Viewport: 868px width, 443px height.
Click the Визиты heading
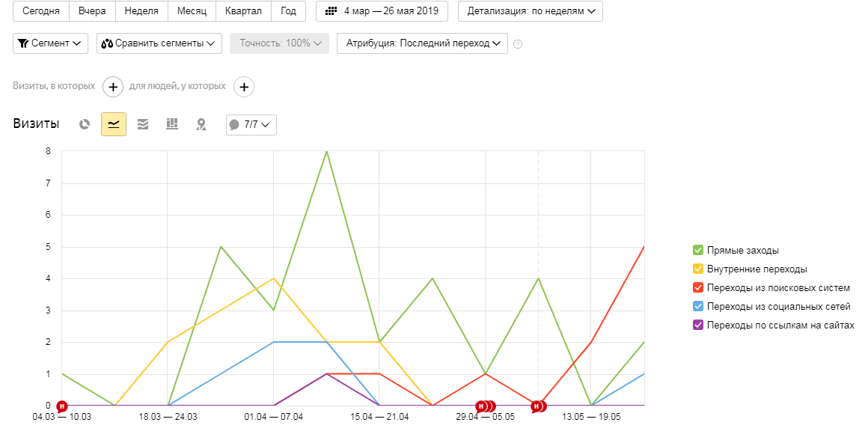pyautogui.click(x=36, y=123)
